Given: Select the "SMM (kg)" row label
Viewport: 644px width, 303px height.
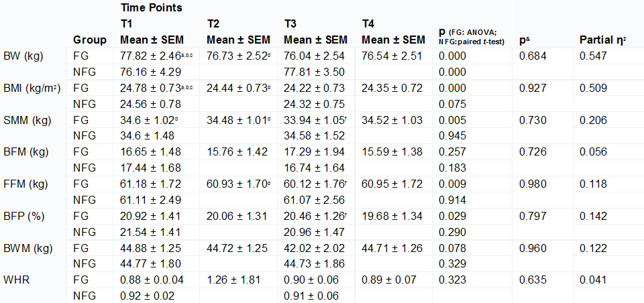Looking at the screenshot, I should click(26, 121).
